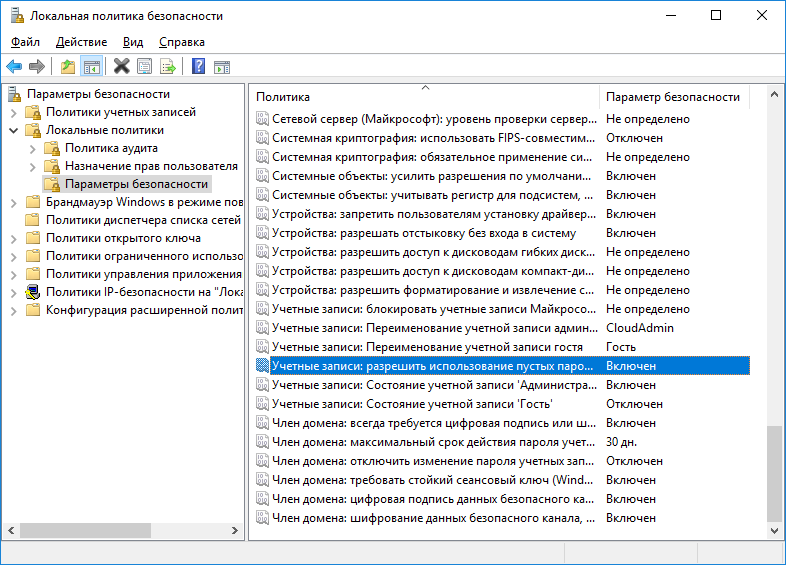
Task: Select highlighted Параметры безопасности subnode
Action: coord(136,184)
